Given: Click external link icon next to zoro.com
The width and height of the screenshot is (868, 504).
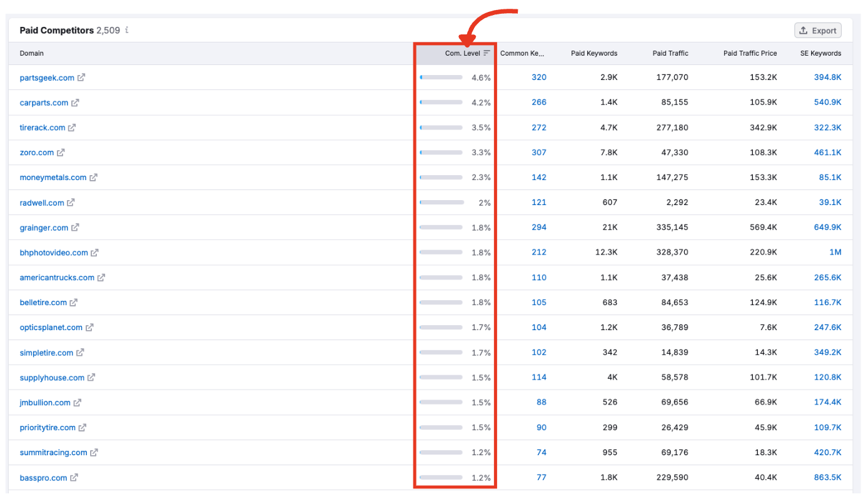Looking at the screenshot, I should coord(61,153).
